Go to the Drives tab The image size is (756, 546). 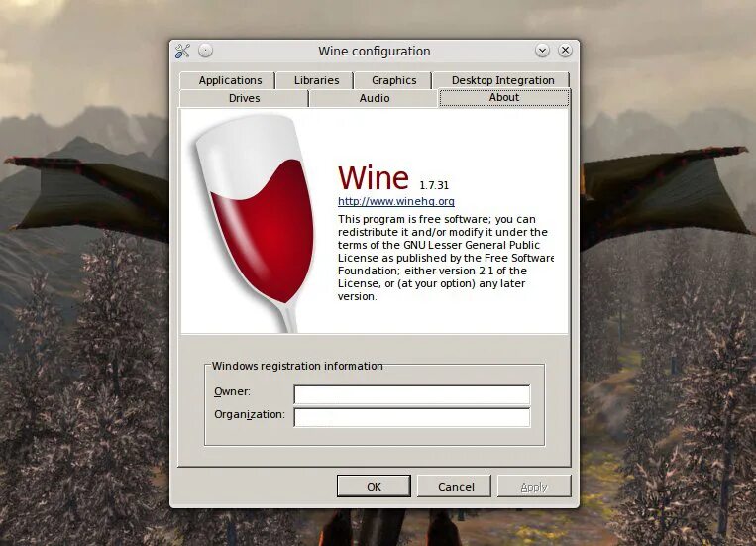[x=244, y=98]
